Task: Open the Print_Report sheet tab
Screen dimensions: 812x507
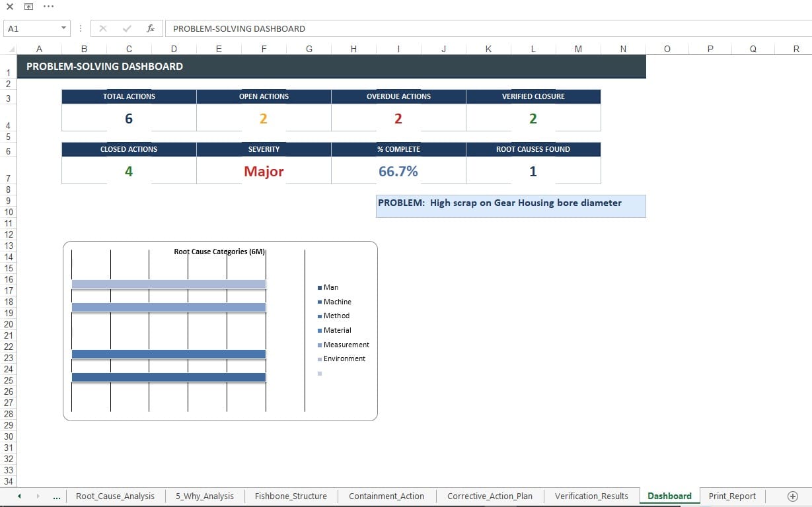Action: pos(732,496)
